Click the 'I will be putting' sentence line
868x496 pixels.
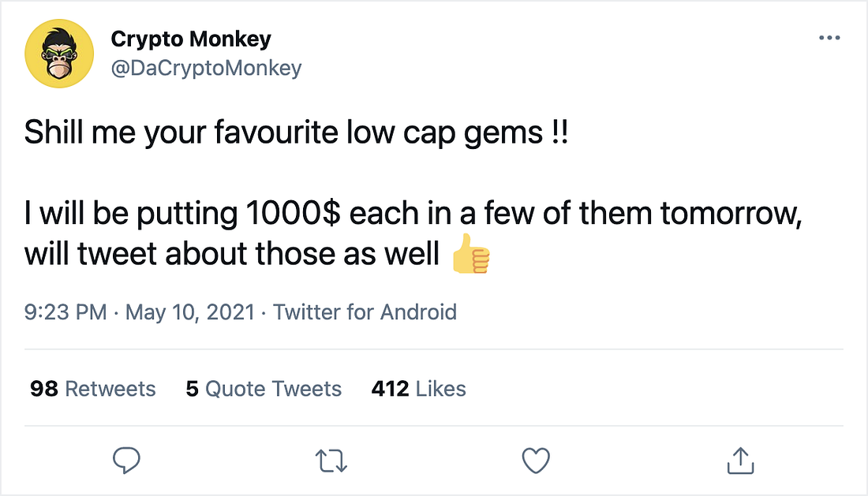pyautogui.click(x=413, y=214)
